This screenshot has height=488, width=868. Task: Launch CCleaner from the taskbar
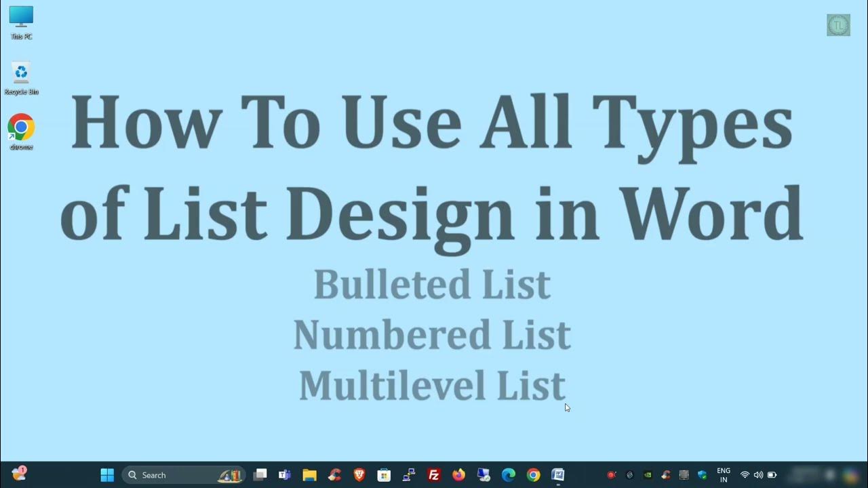point(334,475)
